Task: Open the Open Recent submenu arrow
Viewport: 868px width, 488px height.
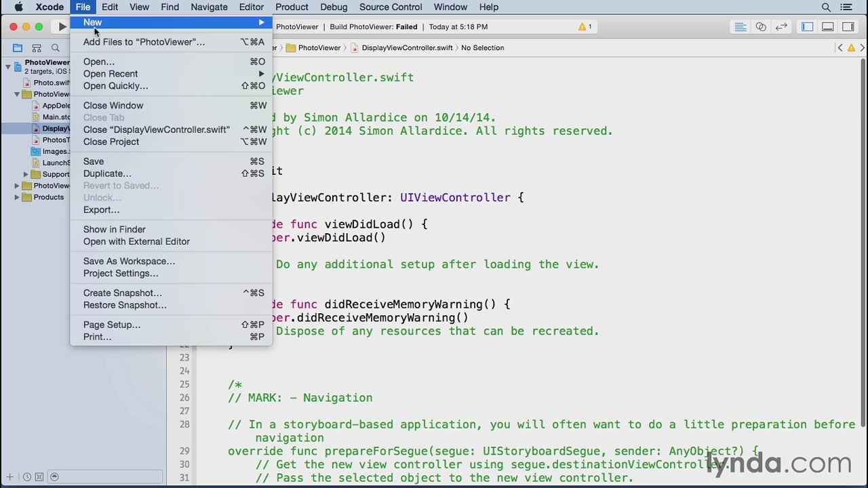Action: point(261,73)
